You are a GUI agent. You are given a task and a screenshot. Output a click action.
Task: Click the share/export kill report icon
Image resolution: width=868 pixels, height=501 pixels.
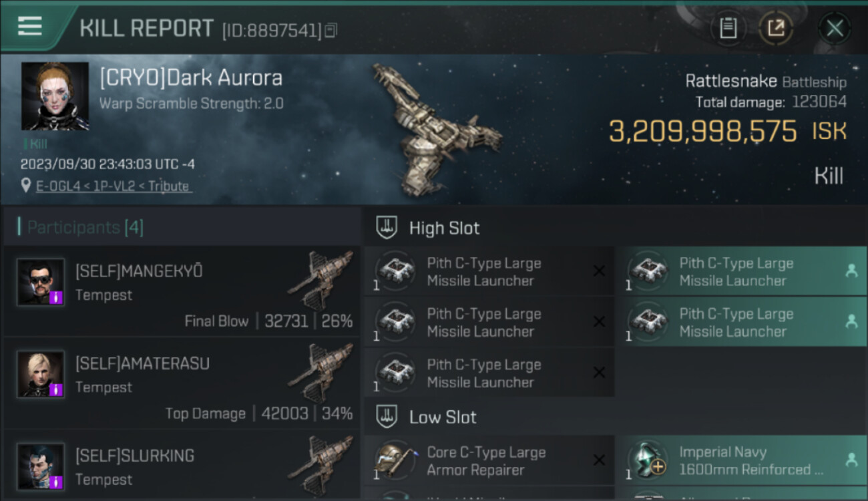tap(776, 28)
